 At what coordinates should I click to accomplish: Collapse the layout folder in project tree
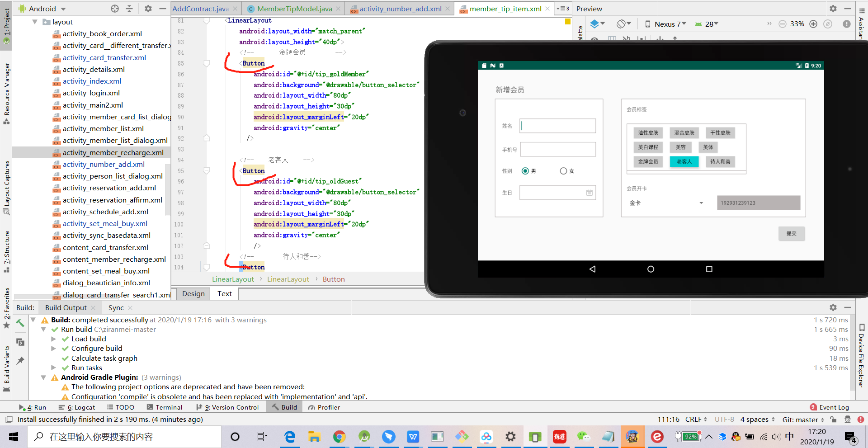coord(35,22)
